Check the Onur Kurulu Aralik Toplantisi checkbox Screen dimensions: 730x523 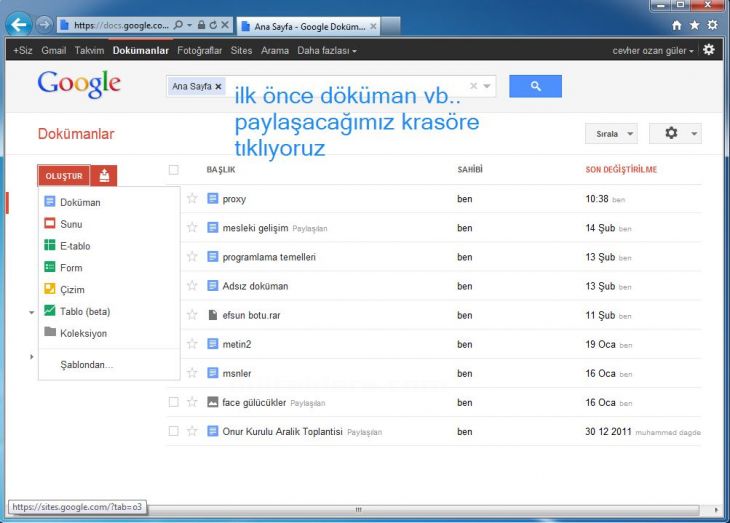coord(174,431)
